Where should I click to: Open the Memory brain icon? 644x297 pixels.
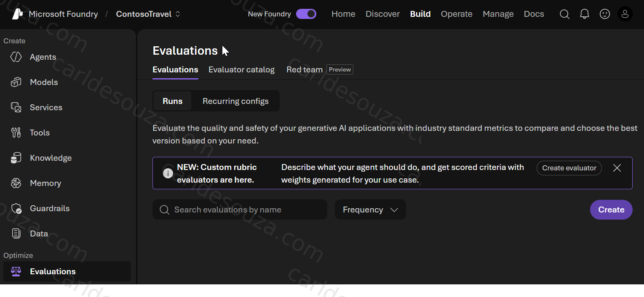click(x=16, y=183)
